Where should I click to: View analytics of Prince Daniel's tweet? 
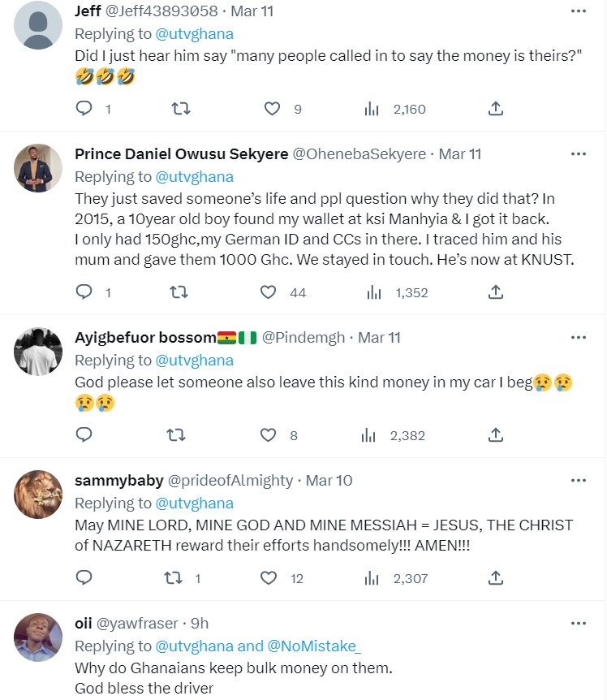372,292
